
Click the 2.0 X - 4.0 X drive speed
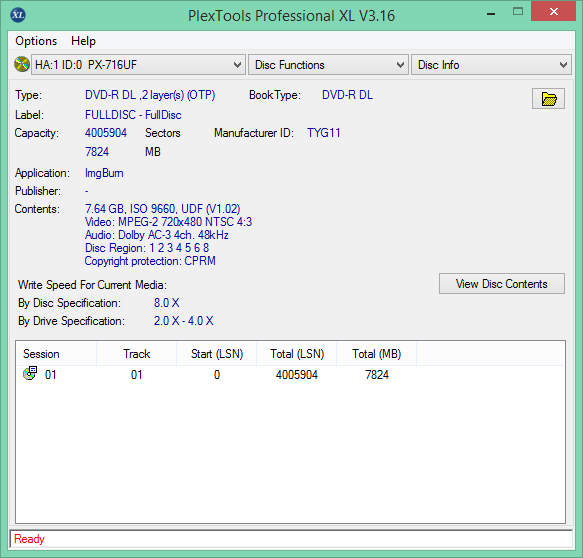click(x=184, y=321)
